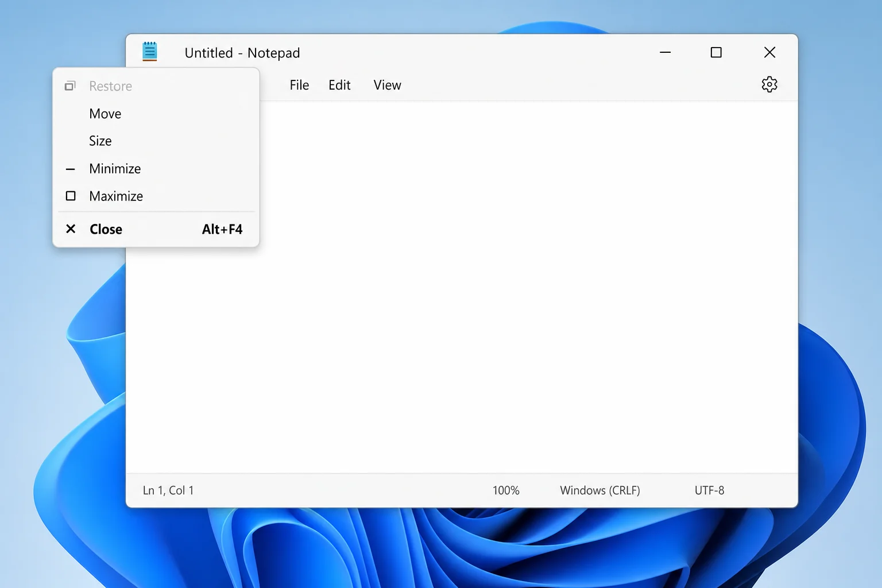Choose Close Alt+F4 in the system menu
Image resolution: width=882 pixels, height=588 pixels.
pyautogui.click(x=156, y=229)
